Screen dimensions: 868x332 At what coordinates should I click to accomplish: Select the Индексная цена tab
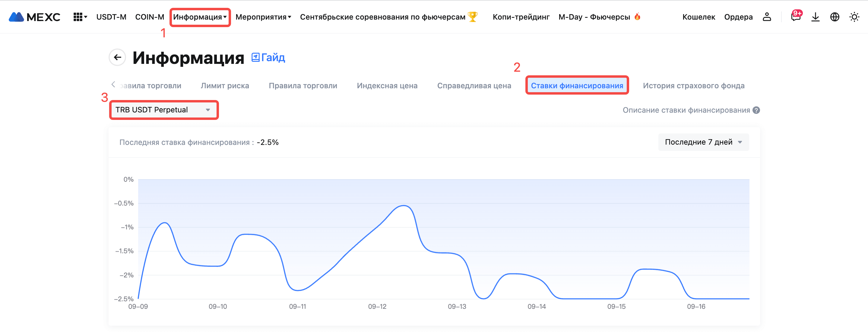point(387,86)
